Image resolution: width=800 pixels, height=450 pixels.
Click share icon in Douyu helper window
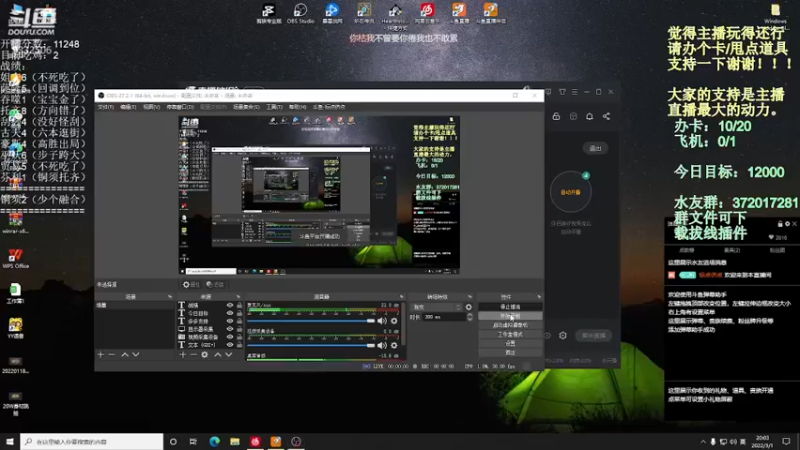tap(606, 116)
